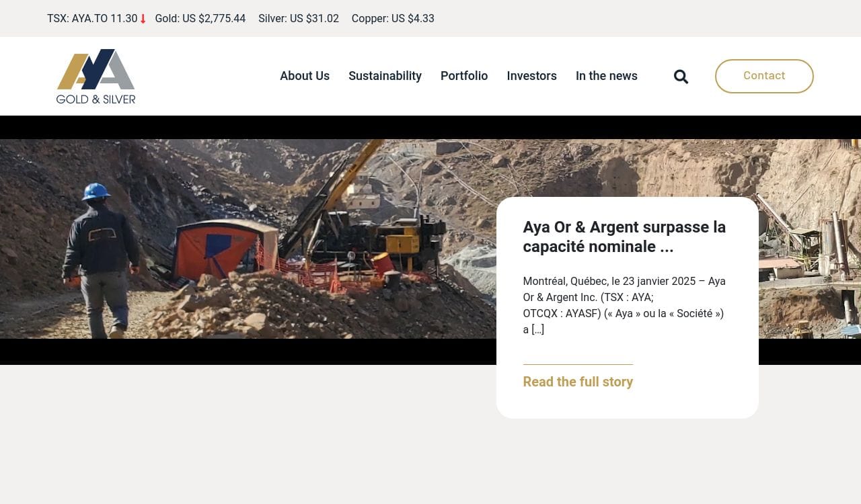Click the magnifying glass search icon
Image resolution: width=861 pixels, height=504 pixels.
pos(681,77)
